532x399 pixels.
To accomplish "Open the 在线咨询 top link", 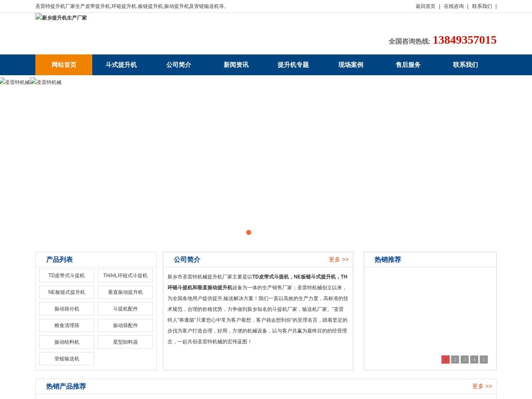I will (453, 6).
